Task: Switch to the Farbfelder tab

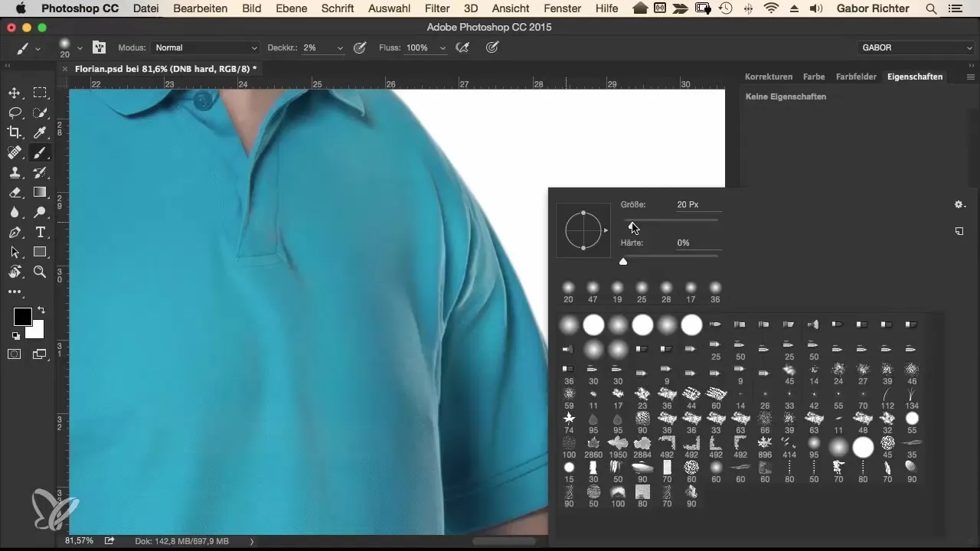Action: (855, 77)
